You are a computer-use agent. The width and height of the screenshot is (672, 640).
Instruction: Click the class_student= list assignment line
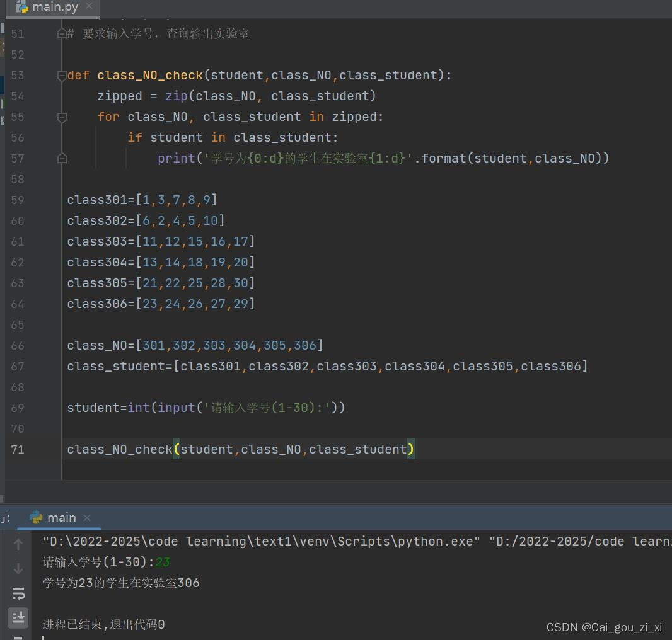tap(327, 366)
